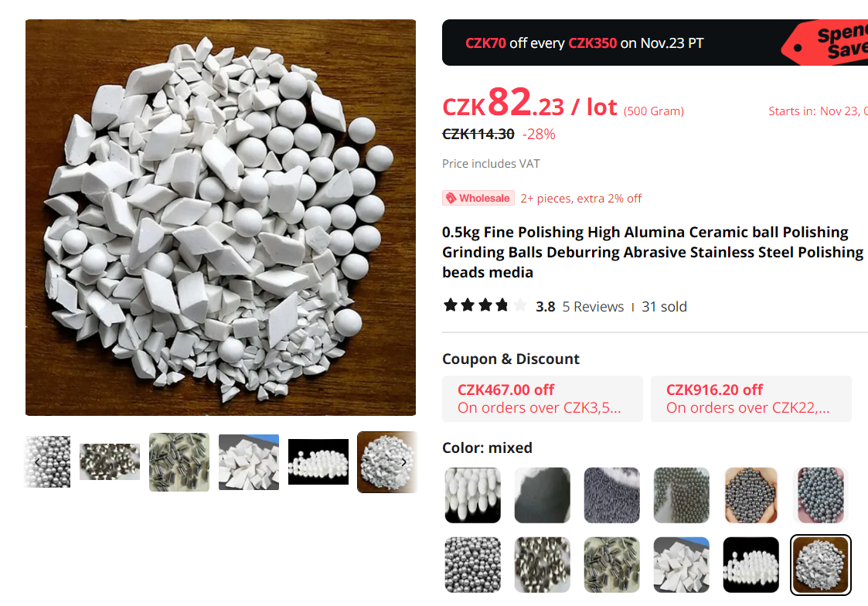868x606 pixels.
Task: Click the main product image
Action: 220,217
